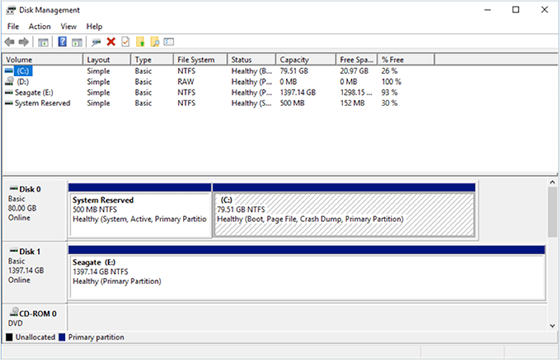The height and width of the screenshot is (360, 560).
Task: Sort by the Type column header
Action: coord(152,60)
